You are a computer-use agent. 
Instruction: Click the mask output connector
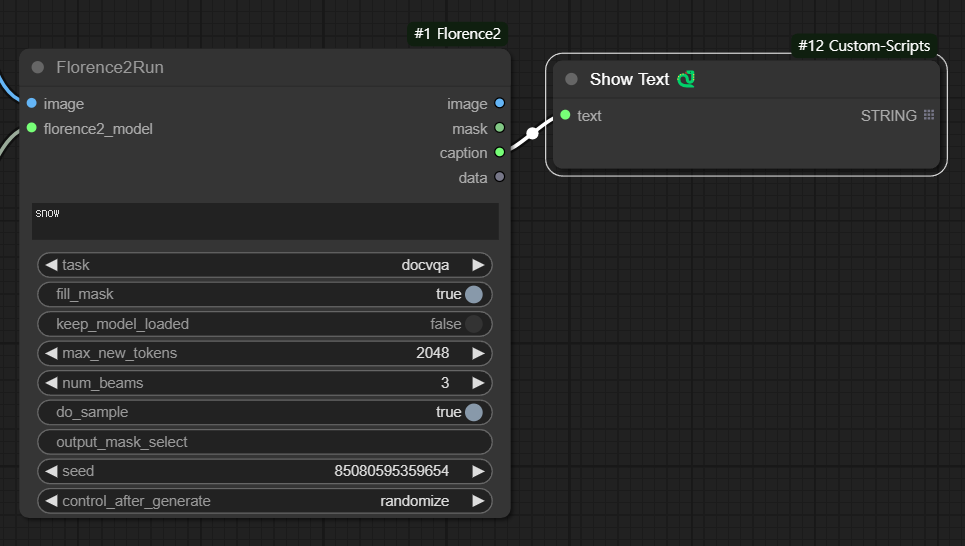point(500,128)
